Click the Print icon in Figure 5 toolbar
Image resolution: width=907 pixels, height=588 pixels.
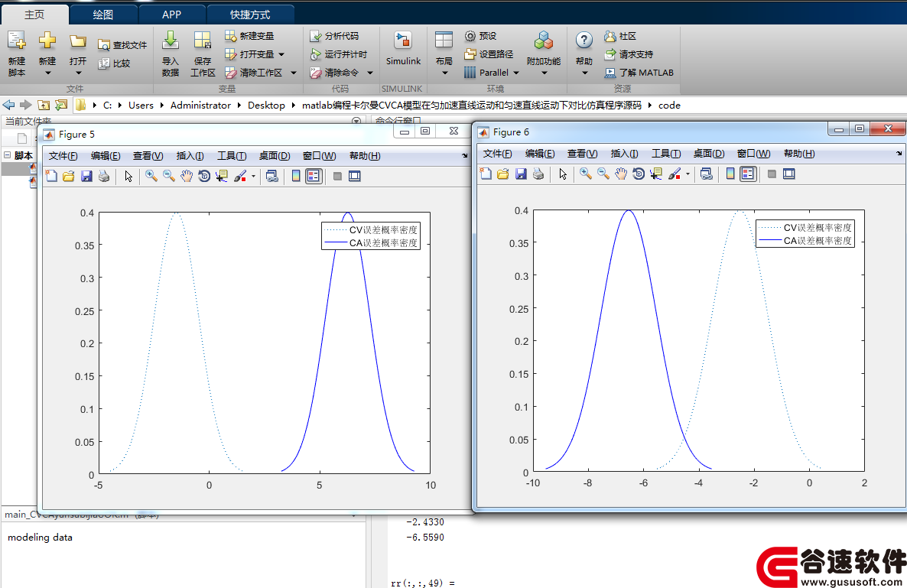coord(104,177)
